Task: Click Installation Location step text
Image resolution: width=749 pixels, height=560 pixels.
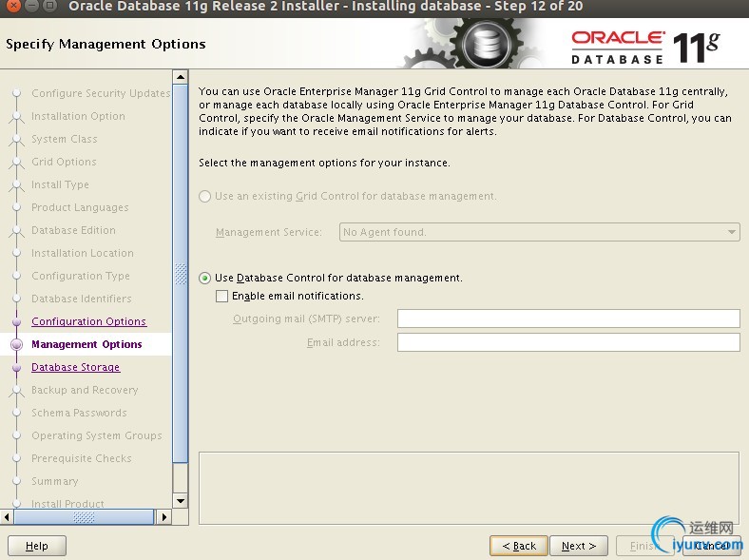Action: click(83, 253)
